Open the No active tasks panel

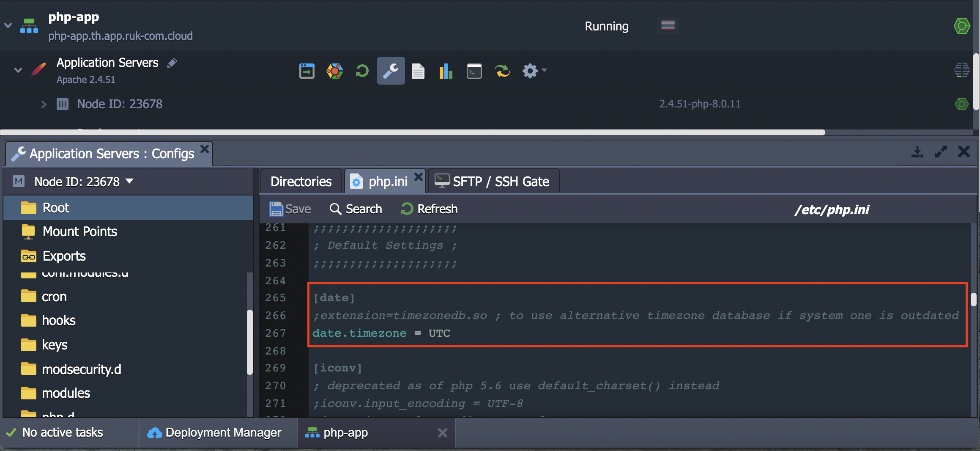tap(55, 432)
